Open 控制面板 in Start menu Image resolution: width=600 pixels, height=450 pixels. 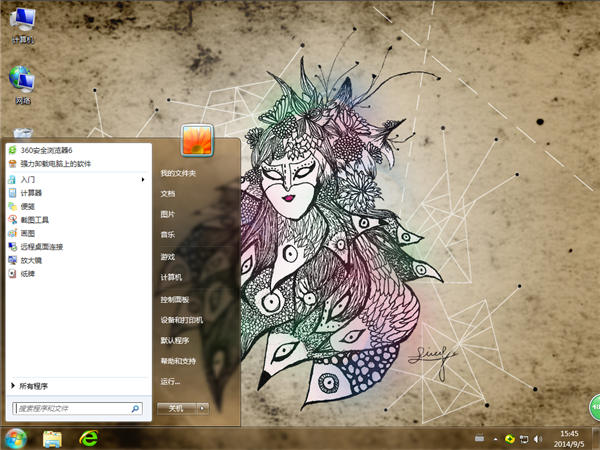pyautogui.click(x=175, y=299)
